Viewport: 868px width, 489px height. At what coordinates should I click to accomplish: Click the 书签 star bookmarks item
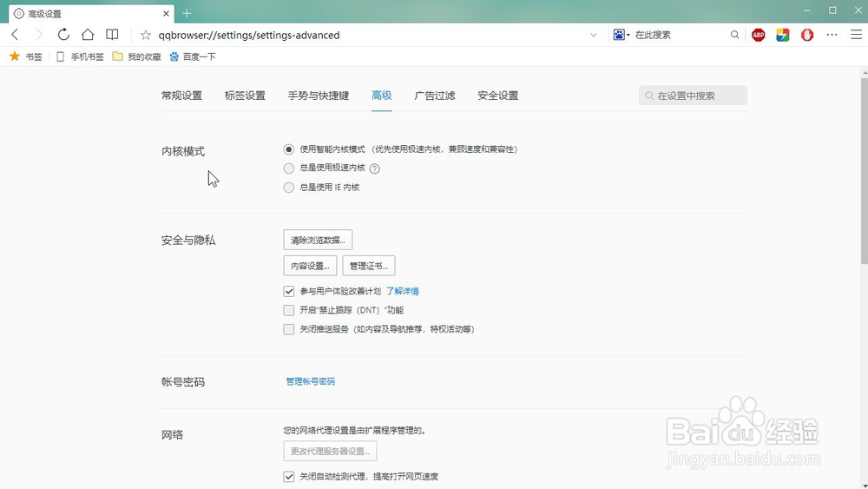tap(26, 56)
